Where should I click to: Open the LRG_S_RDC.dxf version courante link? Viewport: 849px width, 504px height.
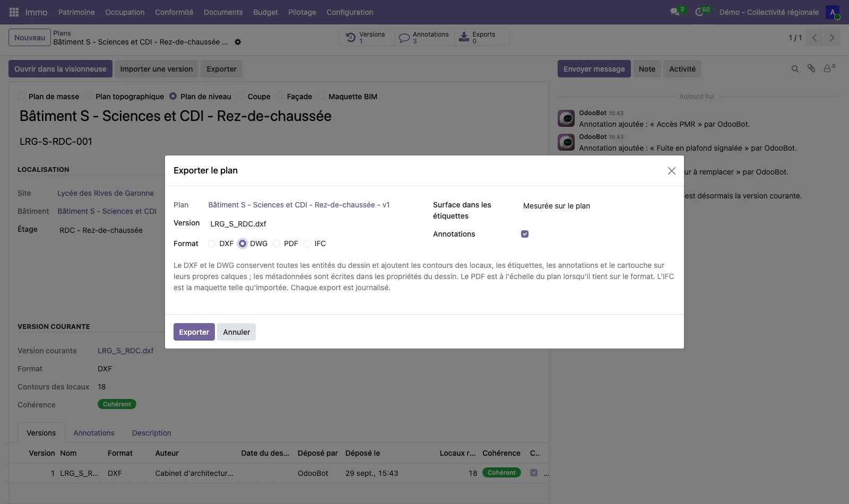126,351
